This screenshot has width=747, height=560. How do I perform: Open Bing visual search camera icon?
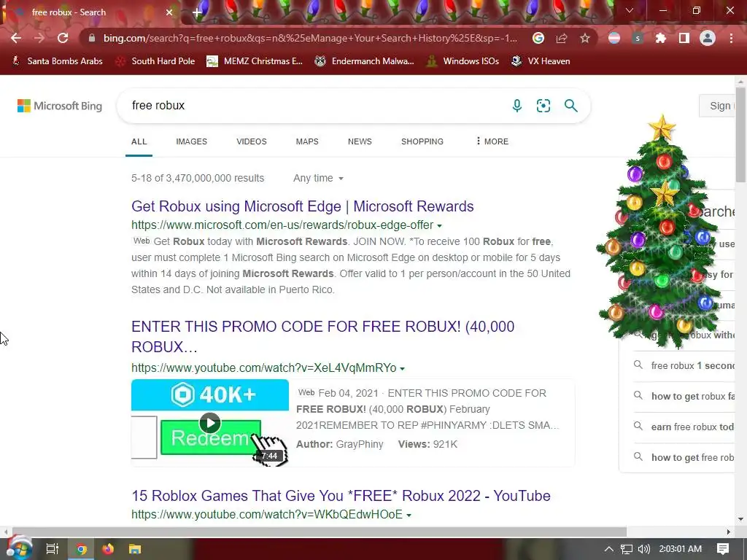[x=543, y=106]
